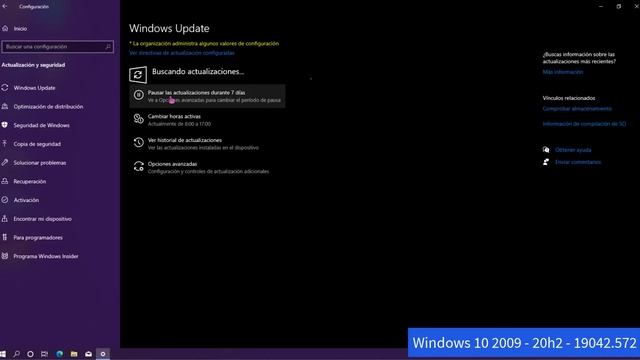Click the pause circle icon
Screen dimensions: 640x360
click(x=138, y=95)
